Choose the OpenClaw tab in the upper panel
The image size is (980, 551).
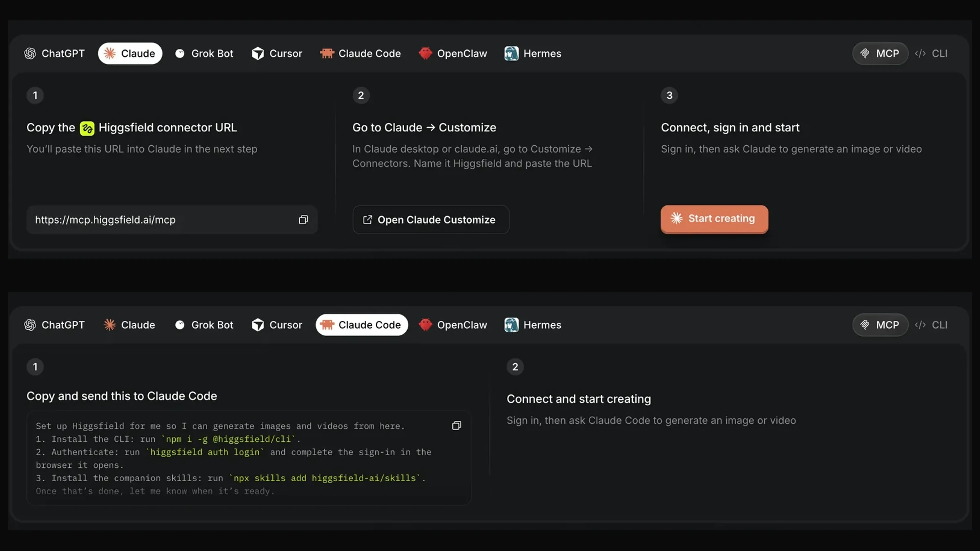pyautogui.click(x=453, y=53)
